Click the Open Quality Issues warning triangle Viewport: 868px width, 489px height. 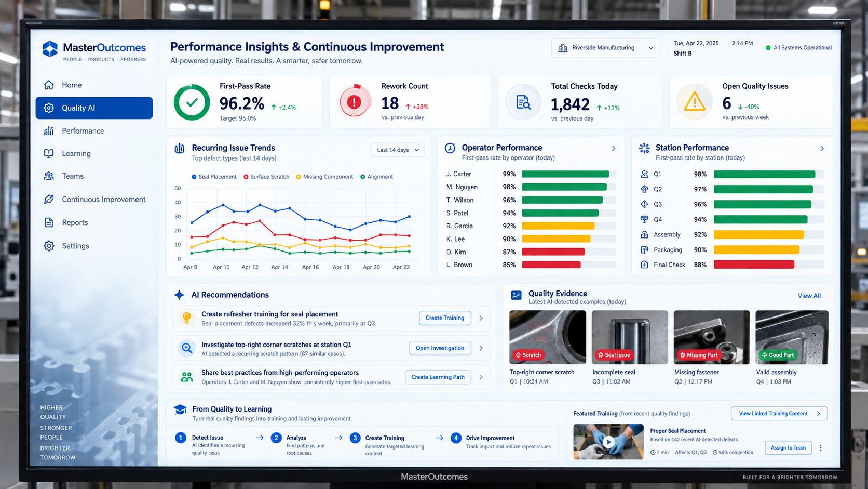[x=694, y=102]
